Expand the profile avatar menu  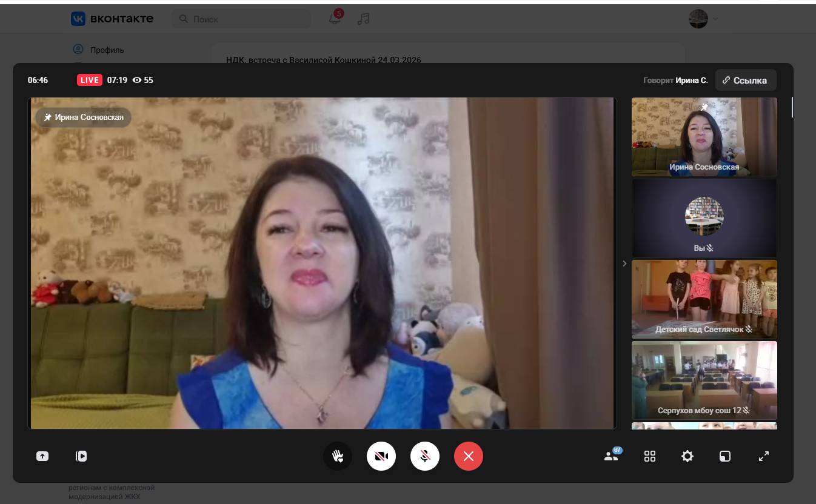click(x=703, y=19)
